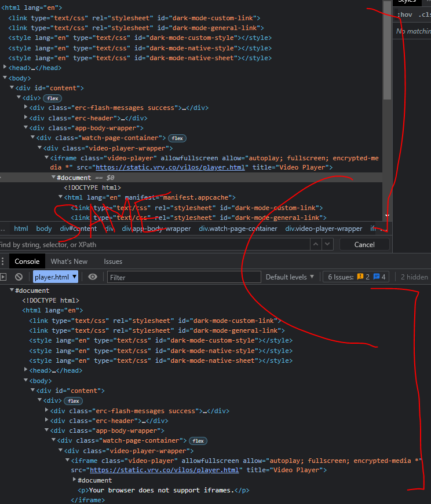Screen dimensions: 431x504
Task: Open the 6 Issues counter
Action: (x=356, y=277)
